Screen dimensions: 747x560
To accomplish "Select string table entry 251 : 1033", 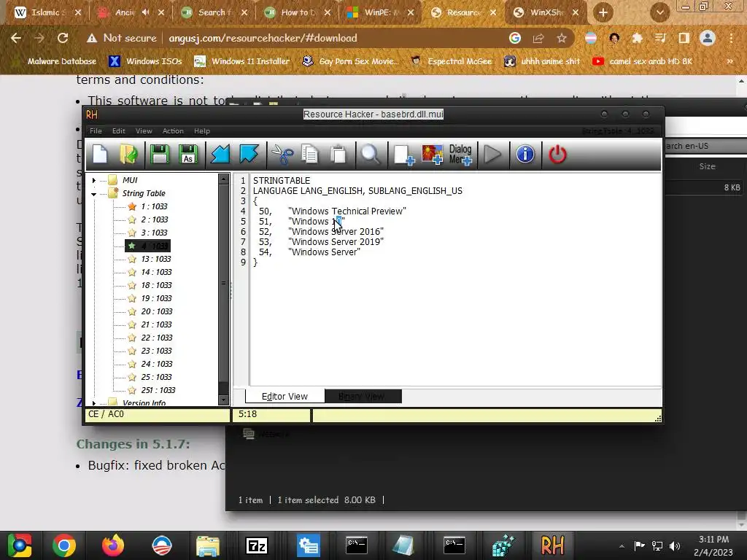I will point(158,390).
